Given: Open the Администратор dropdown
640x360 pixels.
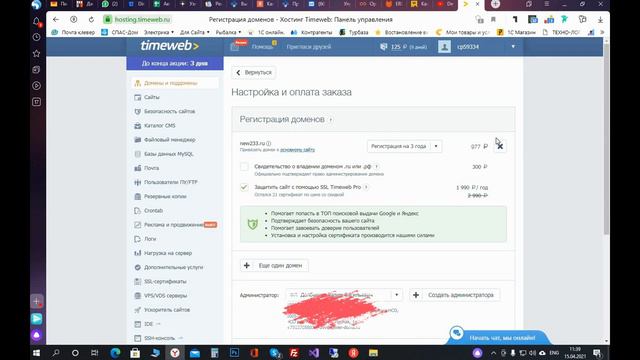Looking at the screenshot, I should coord(344,295).
